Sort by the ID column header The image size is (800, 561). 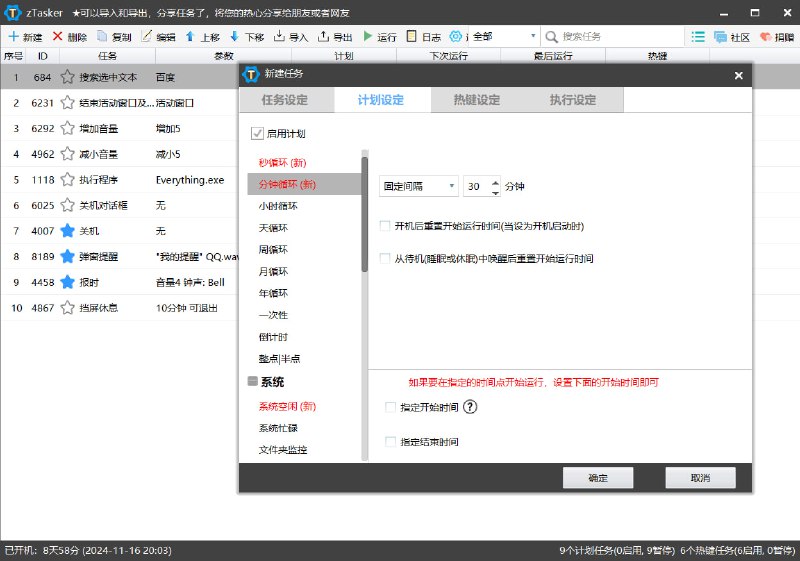click(x=43, y=56)
